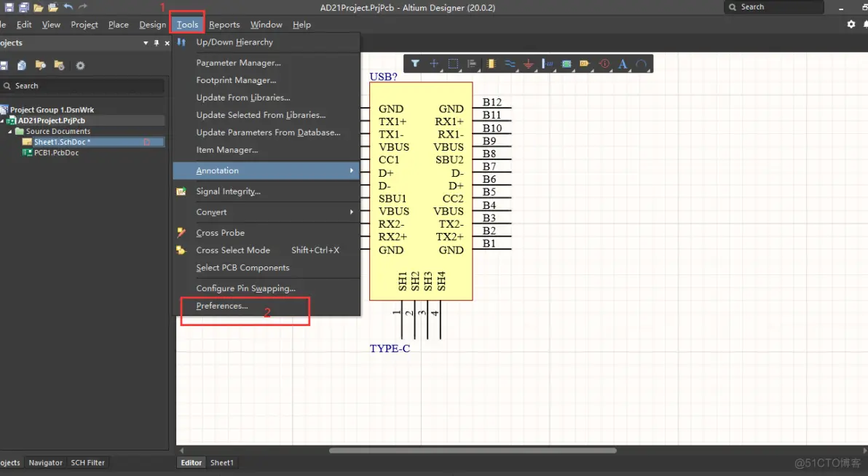Screen dimensions: 868x476
Task: Open the application settings gear at top right
Action: tap(851, 24)
